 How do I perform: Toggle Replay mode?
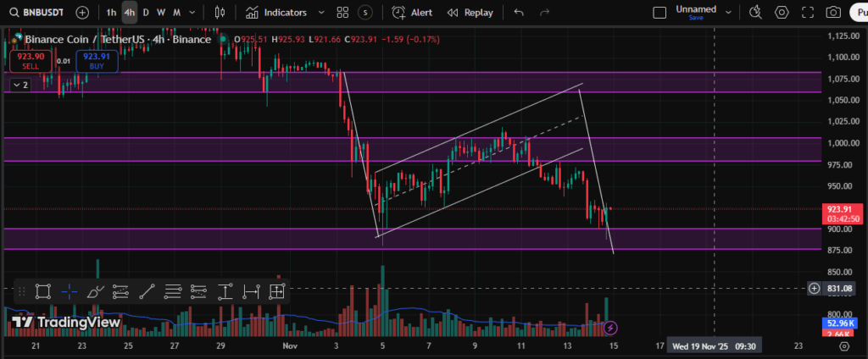[469, 13]
